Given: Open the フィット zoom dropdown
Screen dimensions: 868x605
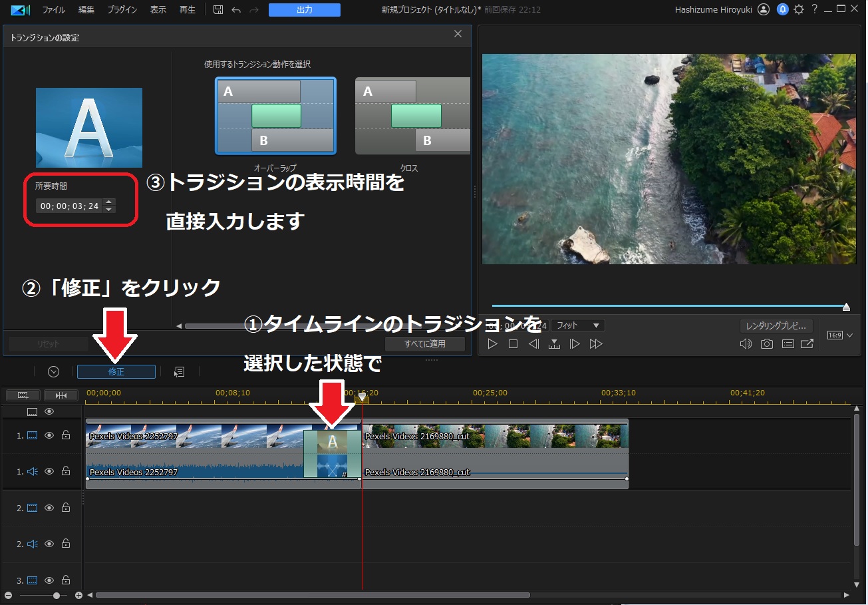Looking at the screenshot, I should tap(577, 325).
